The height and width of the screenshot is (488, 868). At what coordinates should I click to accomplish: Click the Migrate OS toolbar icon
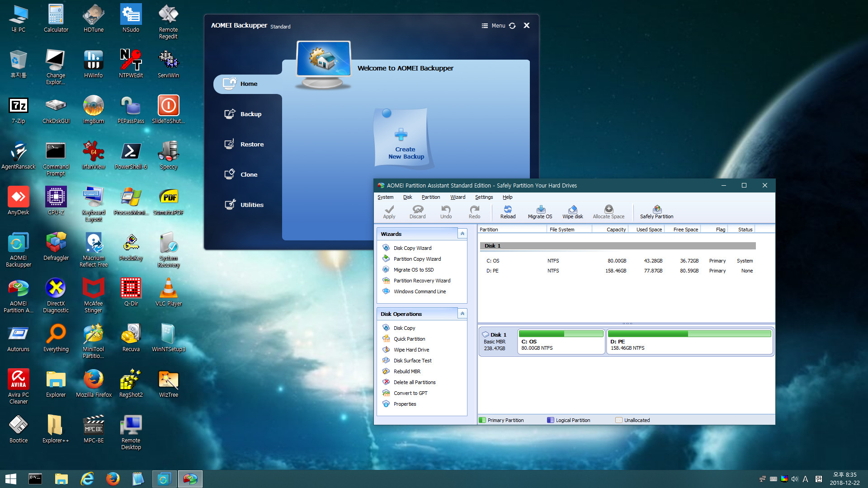(539, 211)
